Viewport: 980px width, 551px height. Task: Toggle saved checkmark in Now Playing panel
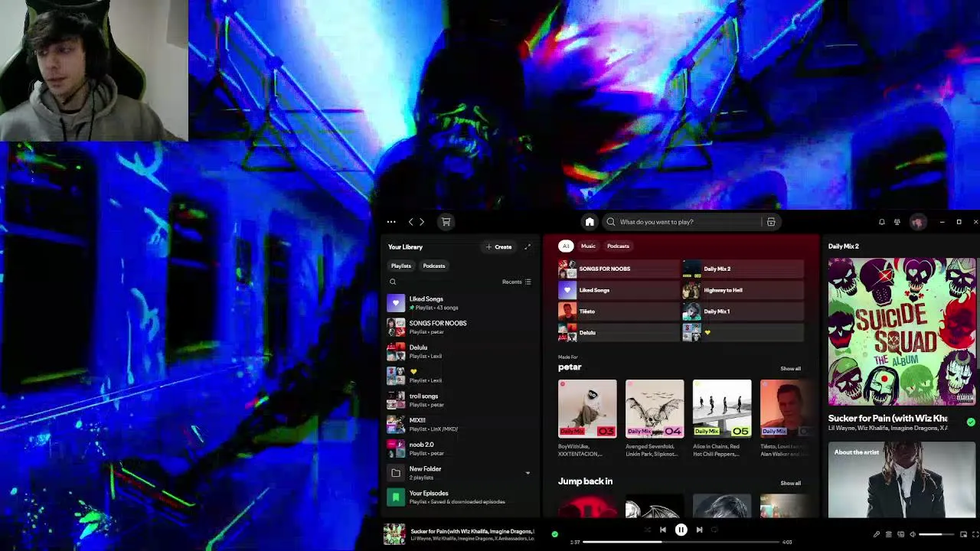[x=971, y=422]
